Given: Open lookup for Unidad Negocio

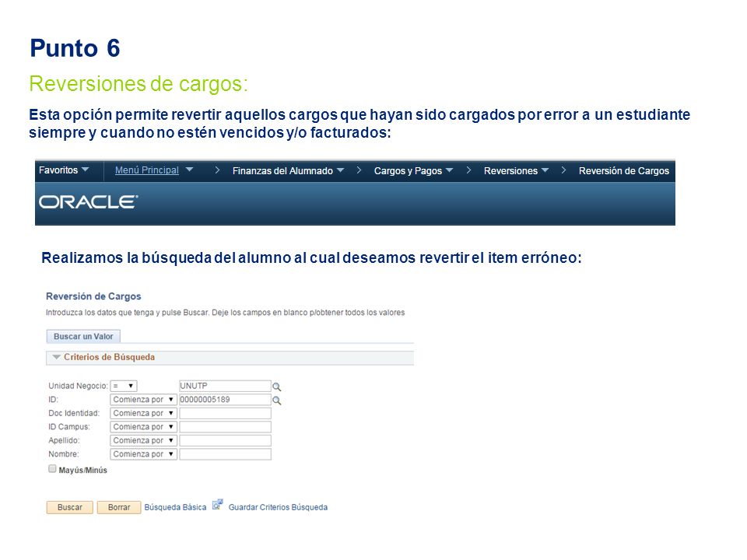Looking at the screenshot, I should pyautogui.click(x=276, y=387).
